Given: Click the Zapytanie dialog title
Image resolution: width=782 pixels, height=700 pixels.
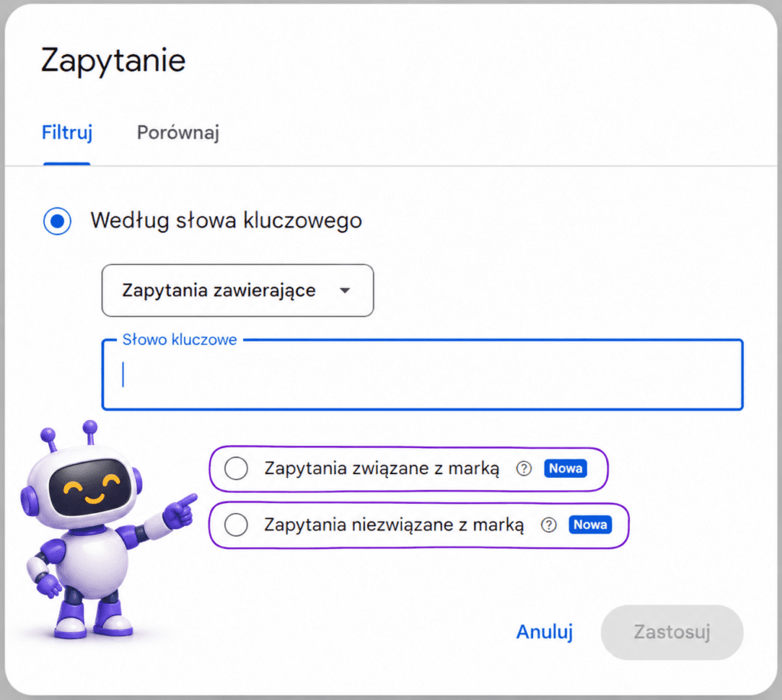Looking at the screenshot, I should 113,61.
